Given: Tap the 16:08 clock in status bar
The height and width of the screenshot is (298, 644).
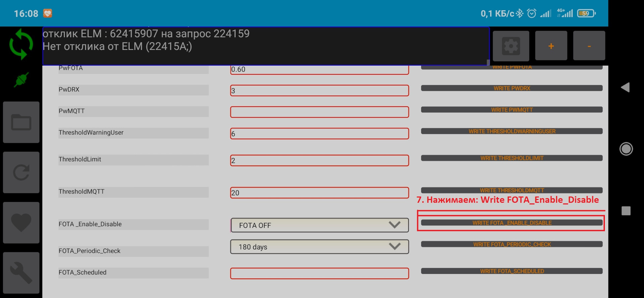Looking at the screenshot, I should 26,13.
